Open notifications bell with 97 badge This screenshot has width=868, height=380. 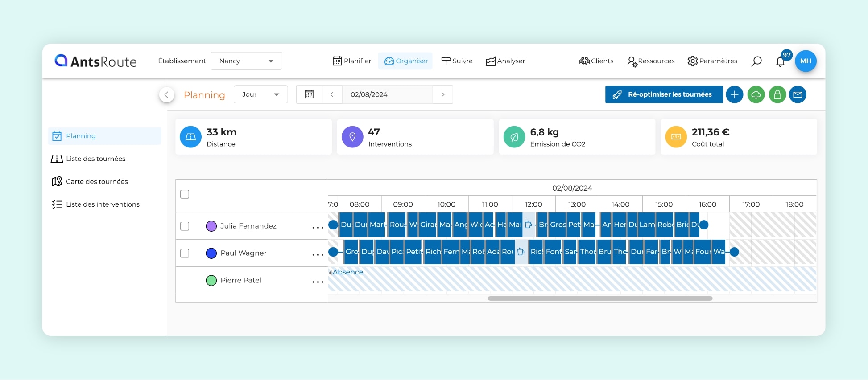(780, 61)
